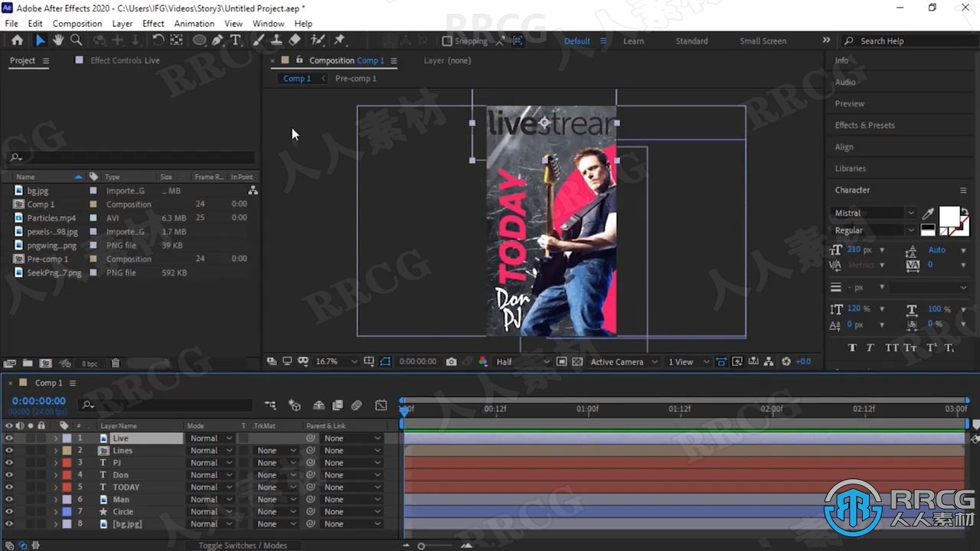980x551 pixels.
Task: Select Particles.mp4 in Project panel
Action: point(51,218)
